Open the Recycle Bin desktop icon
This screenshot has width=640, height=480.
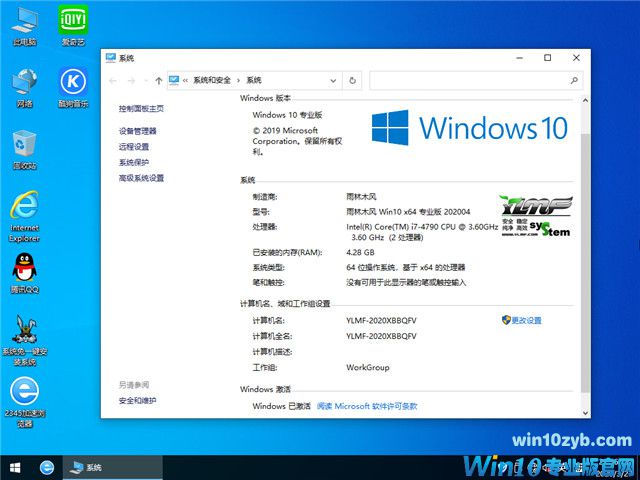(24, 150)
